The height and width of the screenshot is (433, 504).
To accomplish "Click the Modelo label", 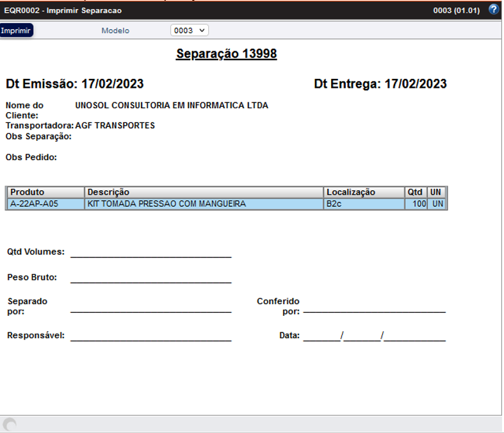I will pos(115,31).
